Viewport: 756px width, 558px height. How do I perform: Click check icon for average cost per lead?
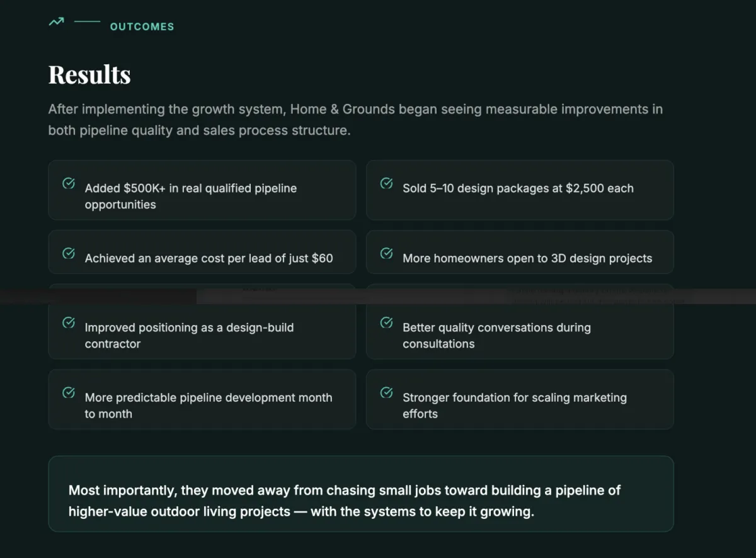tap(69, 253)
